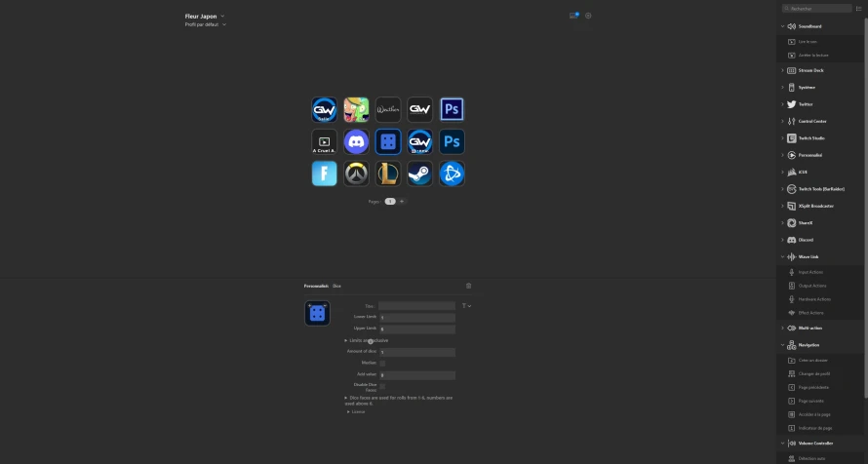
Task: Select the top-row Photoshop key
Action: pos(452,109)
